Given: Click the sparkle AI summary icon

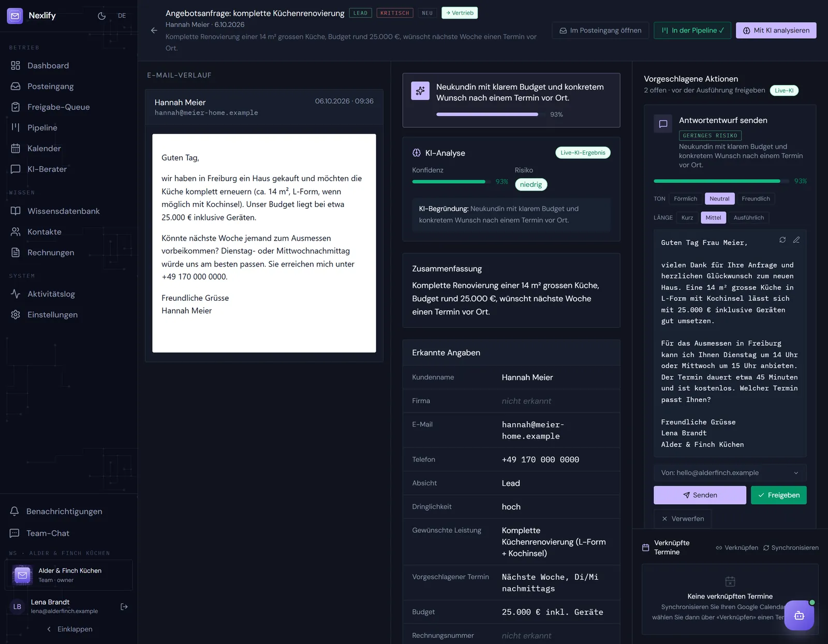Looking at the screenshot, I should [420, 91].
